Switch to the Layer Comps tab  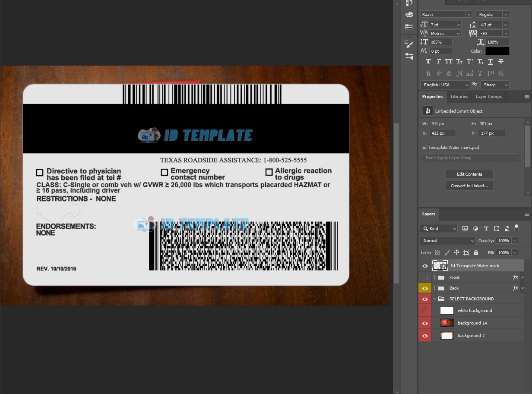(488, 97)
